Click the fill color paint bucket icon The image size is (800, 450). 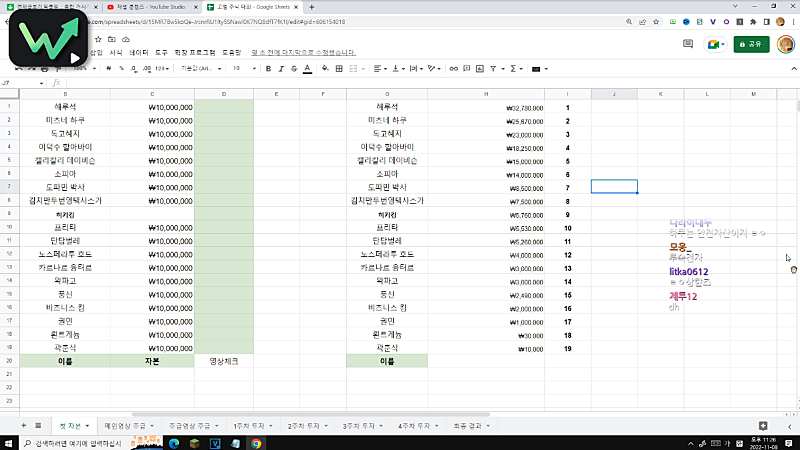[x=327, y=68]
